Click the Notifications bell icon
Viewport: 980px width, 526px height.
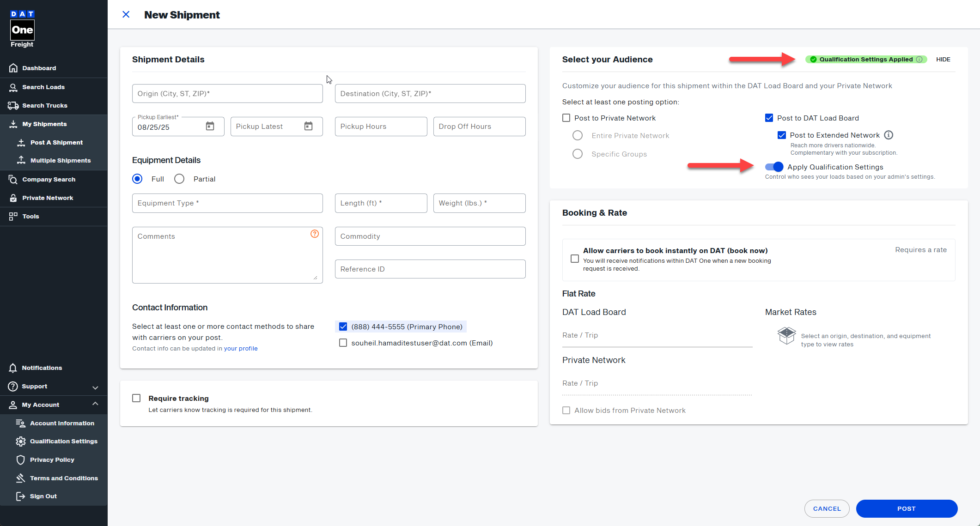[13, 368]
